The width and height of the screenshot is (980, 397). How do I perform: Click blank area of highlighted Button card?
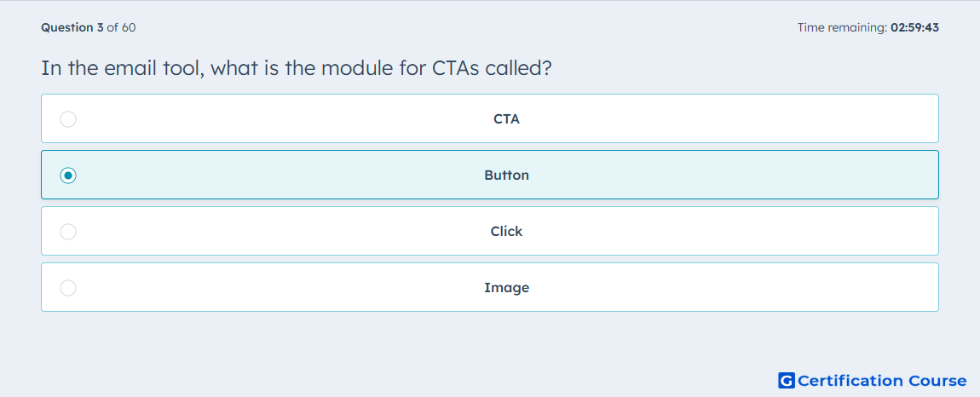718,175
